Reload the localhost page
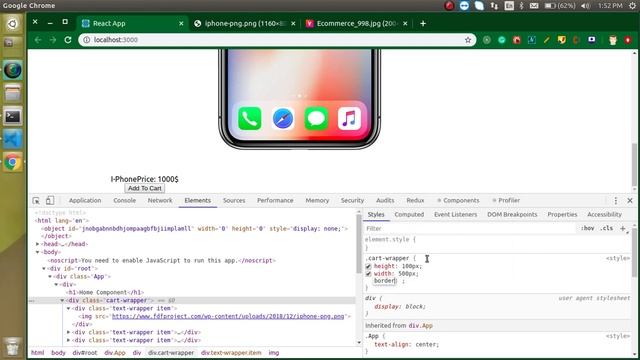This screenshot has width=640, height=360. click(68, 40)
